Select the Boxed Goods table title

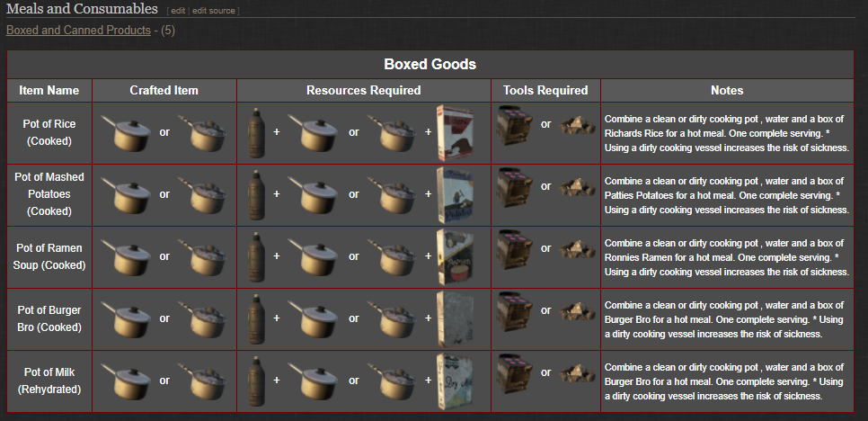(430, 64)
